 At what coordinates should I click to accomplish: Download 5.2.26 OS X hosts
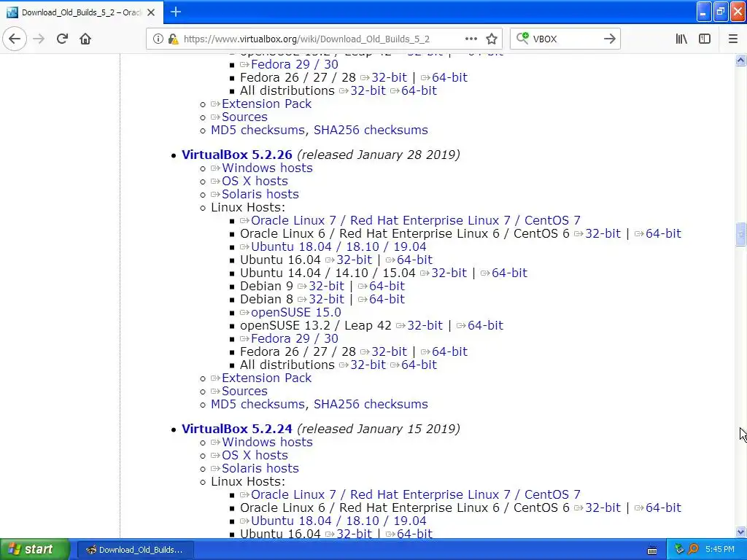coord(255,182)
